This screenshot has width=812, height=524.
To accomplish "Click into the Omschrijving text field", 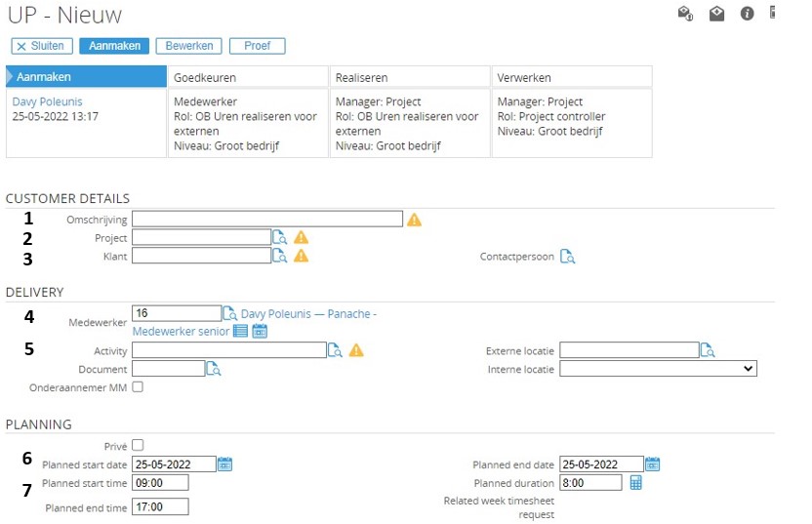I will 267,219.
